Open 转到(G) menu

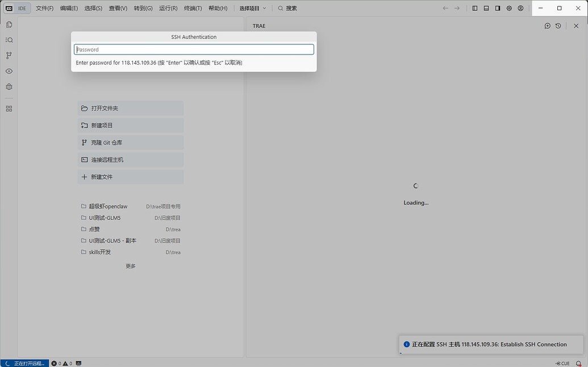(143, 9)
